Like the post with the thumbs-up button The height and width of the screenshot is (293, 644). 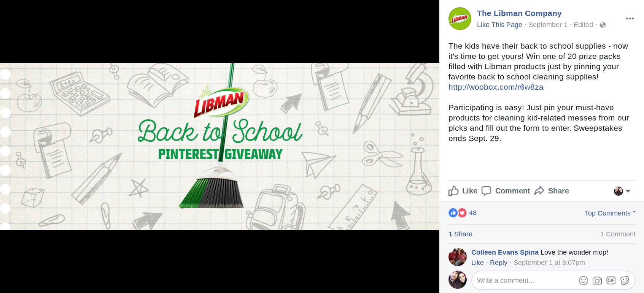point(463,191)
